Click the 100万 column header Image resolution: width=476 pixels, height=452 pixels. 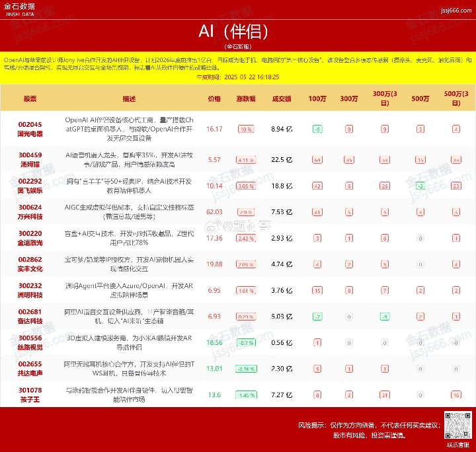(x=317, y=99)
